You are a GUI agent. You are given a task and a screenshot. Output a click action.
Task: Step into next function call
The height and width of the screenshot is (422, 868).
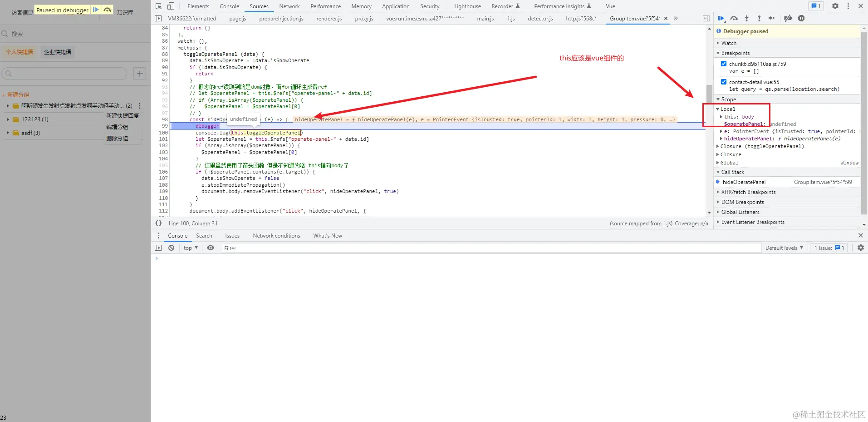tap(746, 18)
